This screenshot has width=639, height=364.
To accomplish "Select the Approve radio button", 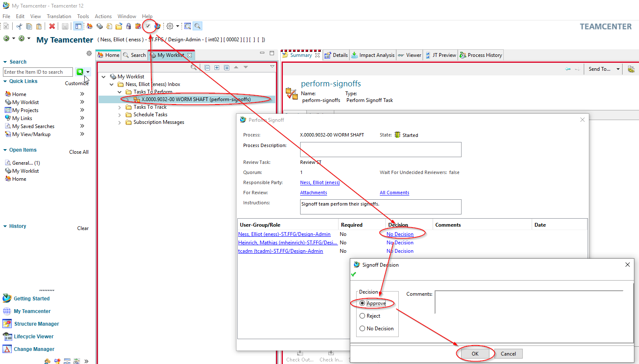I will (362, 303).
